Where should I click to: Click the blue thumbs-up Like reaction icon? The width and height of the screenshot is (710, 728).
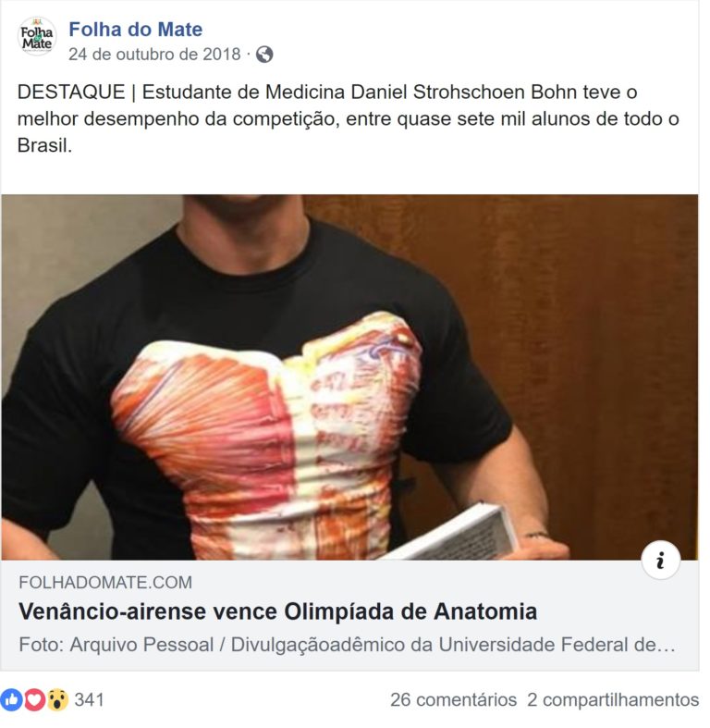point(12,699)
